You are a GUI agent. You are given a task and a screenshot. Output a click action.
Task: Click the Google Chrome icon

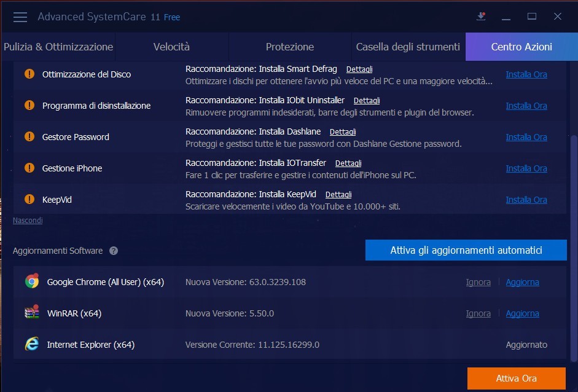[x=32, y=282]
